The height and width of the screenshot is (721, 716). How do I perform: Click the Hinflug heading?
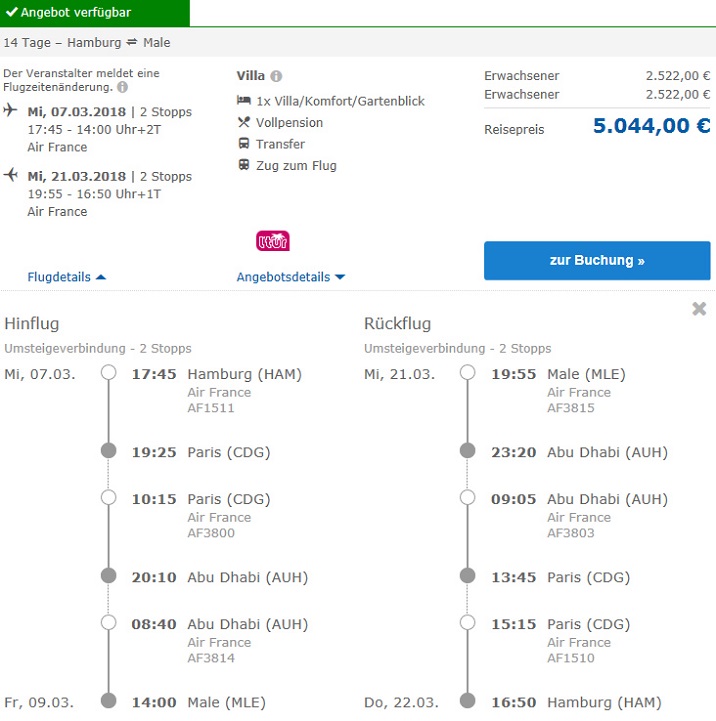[x=32, y=323]
